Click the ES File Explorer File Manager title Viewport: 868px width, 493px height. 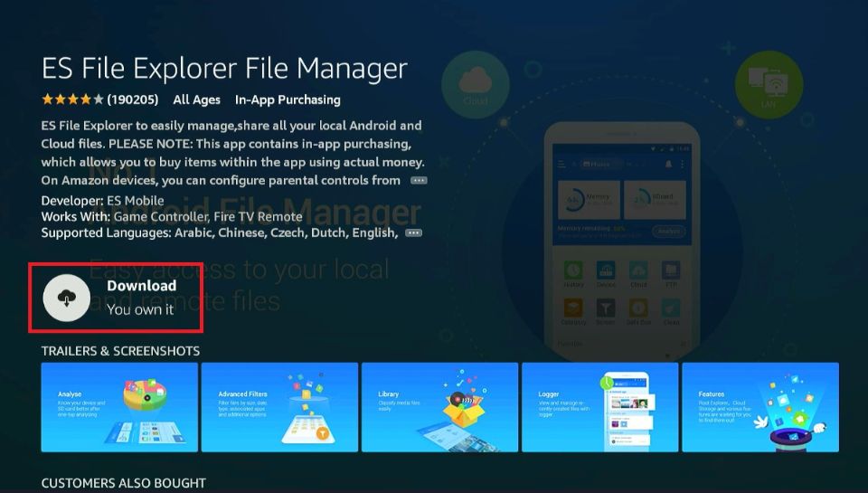pyautogui.click(x=224, y=70)
